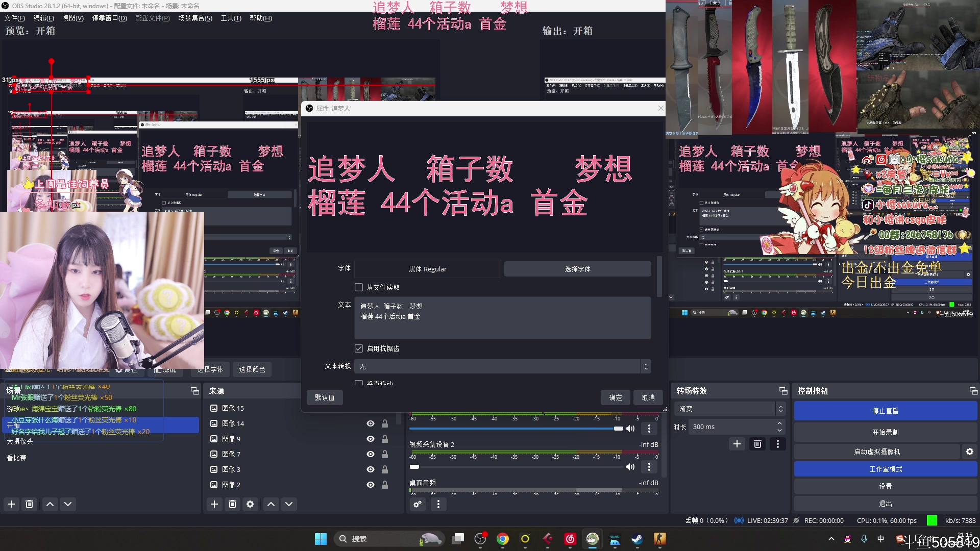Open the 场景集合(S) menu
980x551 pixels.
click(x=195, y=18)
